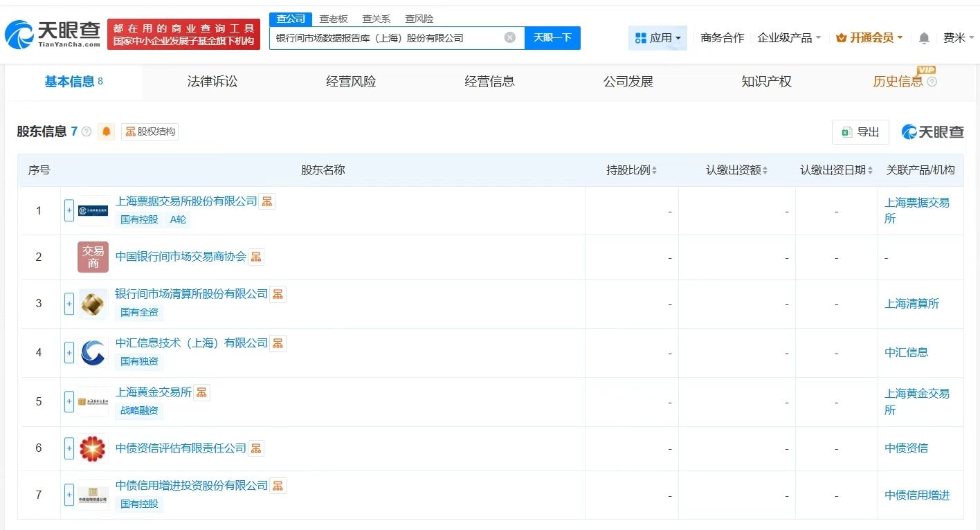Open the 企业级产品 dropdown
This screenshot has width=980, height=530.
click(x=789, y=38)
